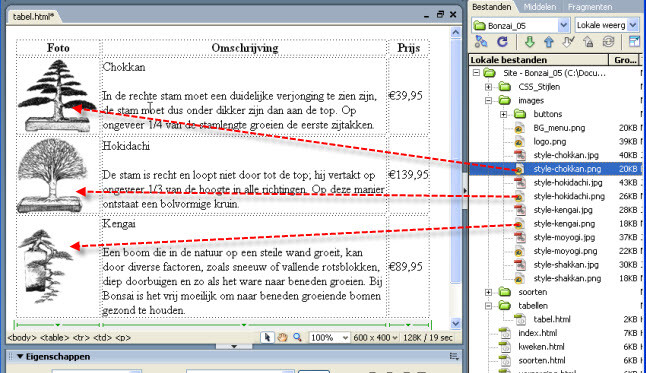Collapse the images folder
The image size is (646, 373).
tap(488, 101)
